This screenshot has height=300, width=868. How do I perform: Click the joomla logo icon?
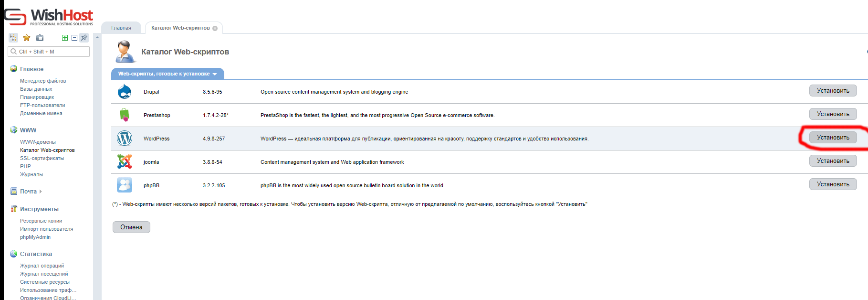click(125, 161)
